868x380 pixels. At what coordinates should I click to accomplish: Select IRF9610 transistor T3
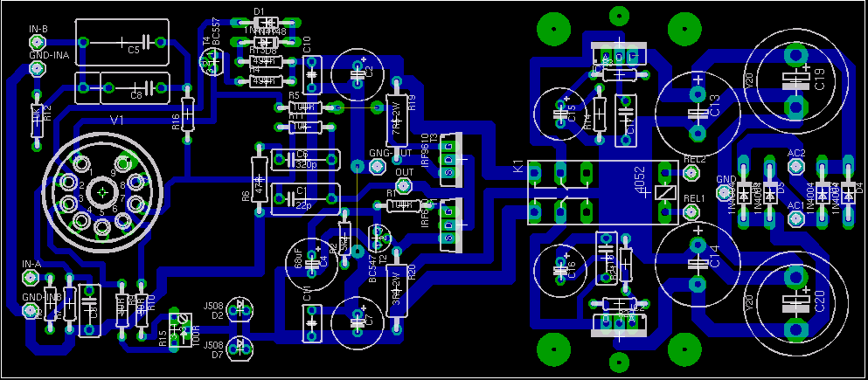tap(450, 159)
